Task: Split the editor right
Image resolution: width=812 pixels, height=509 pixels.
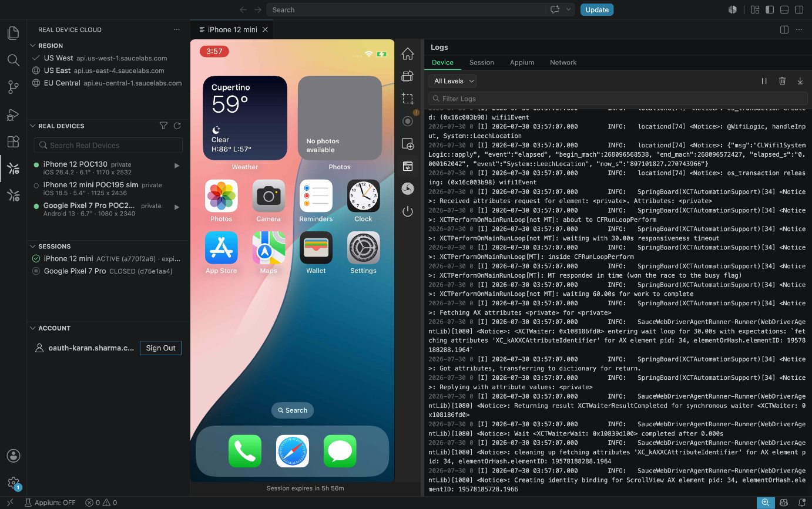Action: (784, 29)
